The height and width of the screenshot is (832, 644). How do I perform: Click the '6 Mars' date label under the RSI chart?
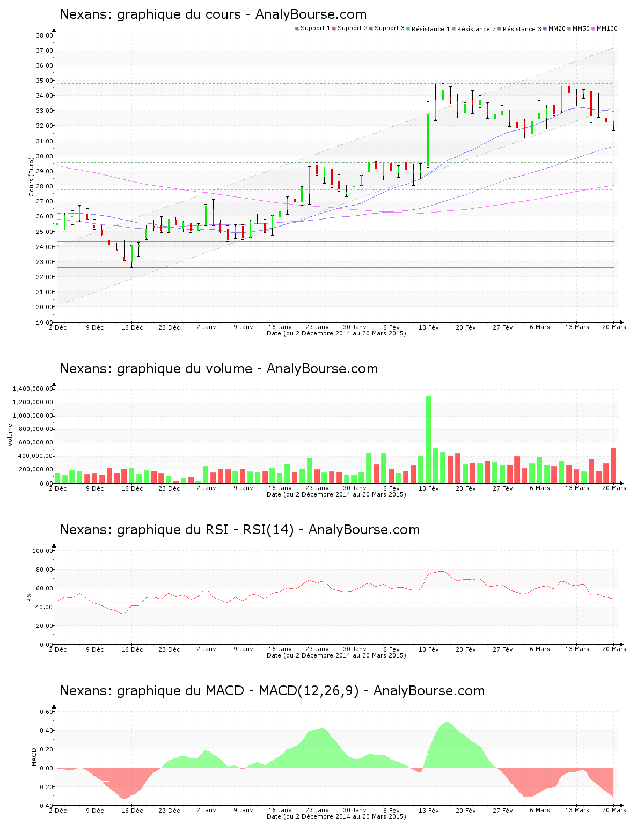(x=540, y=649)
